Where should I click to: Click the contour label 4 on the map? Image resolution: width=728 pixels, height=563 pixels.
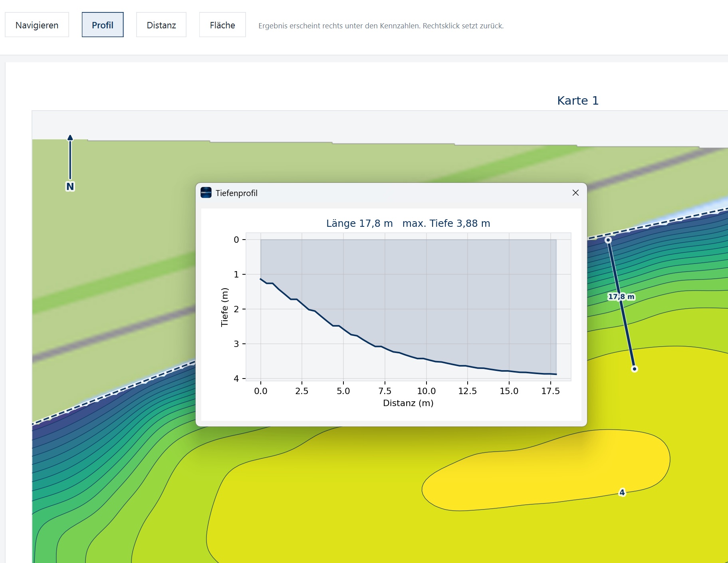click(x=622, y=492)
